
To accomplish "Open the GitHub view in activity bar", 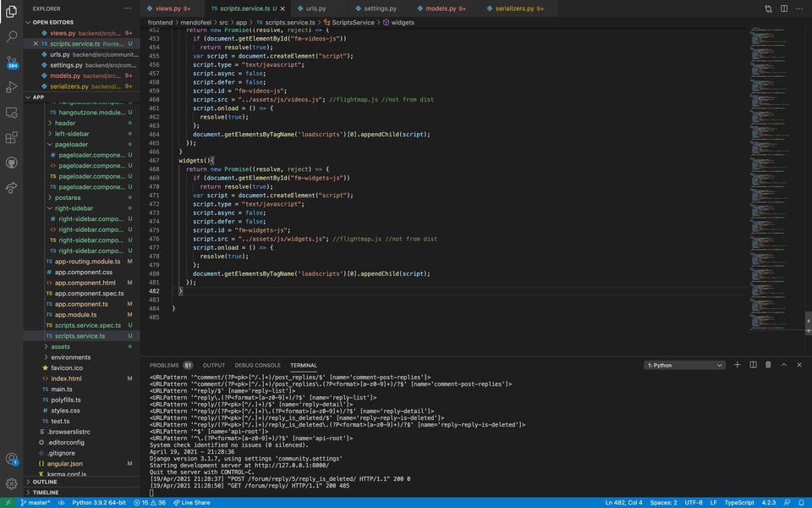I will coord(11,163).
